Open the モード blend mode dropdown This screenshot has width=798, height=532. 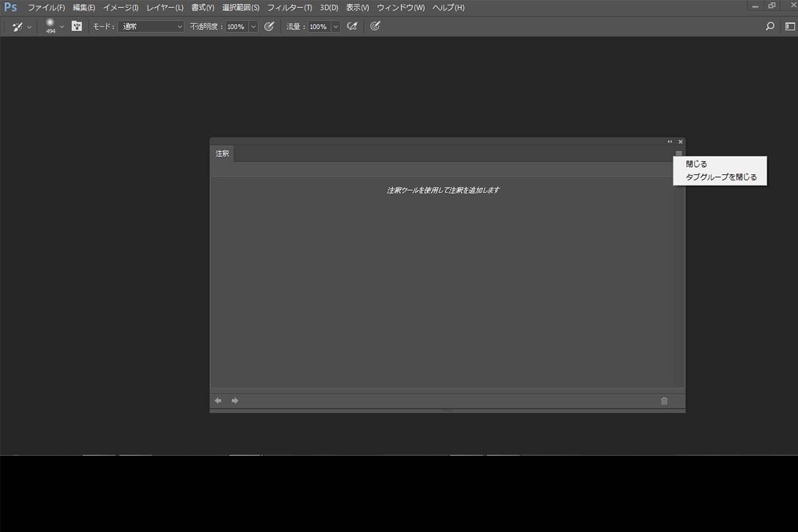(x=151, y=27)
